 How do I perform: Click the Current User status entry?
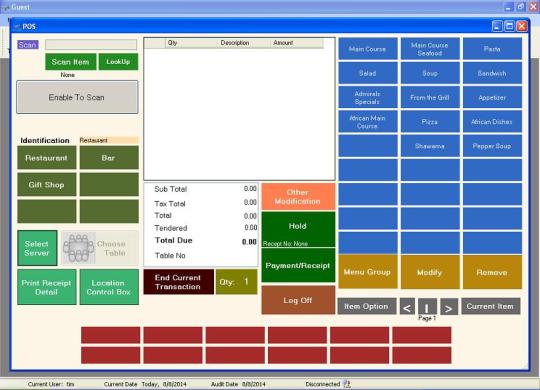pos(51,384)
